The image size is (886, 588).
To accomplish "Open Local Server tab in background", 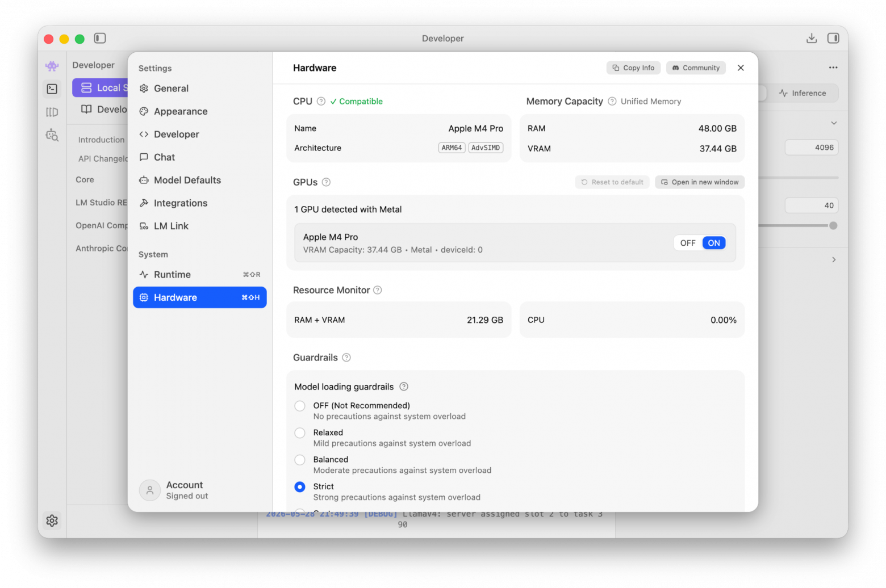I will 101,88.
